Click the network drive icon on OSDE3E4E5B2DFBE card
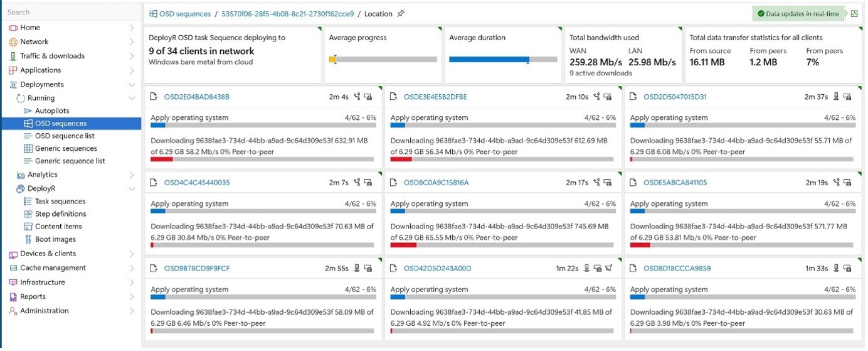 [x=607, y=97]
